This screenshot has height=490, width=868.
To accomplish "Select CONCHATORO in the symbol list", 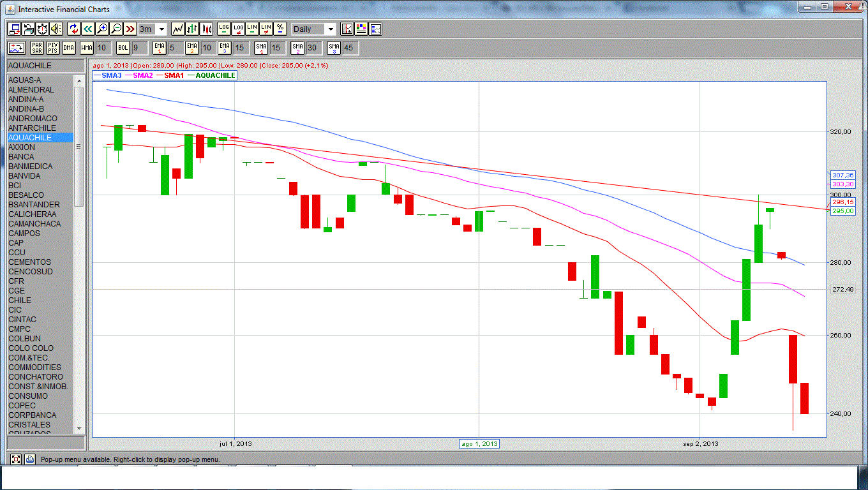I will (41, 377).
